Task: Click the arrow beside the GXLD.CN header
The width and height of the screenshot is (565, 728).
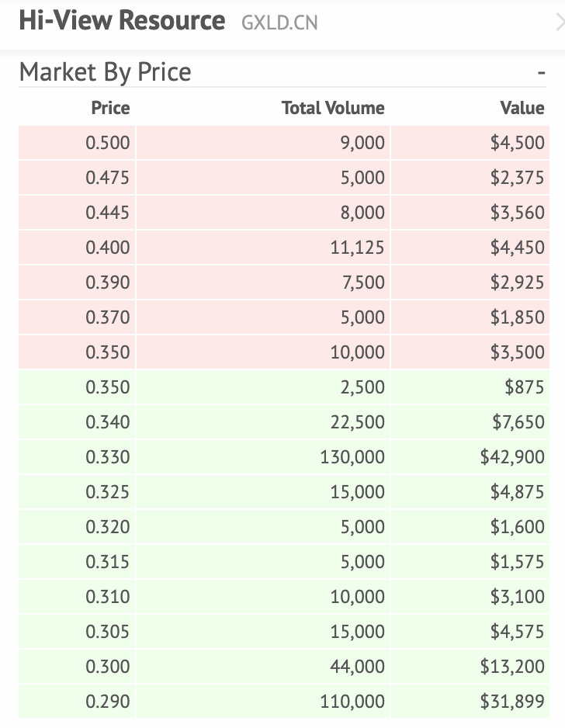Action: click(560, 23)
